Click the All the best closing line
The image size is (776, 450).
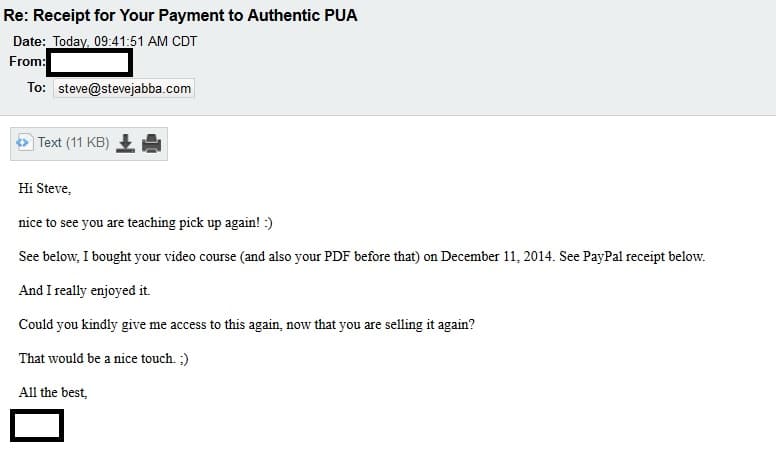[53, 393]
